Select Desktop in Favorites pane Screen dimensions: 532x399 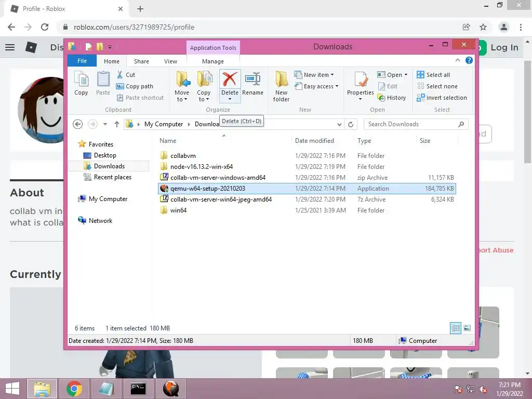(x=105, y=155)
